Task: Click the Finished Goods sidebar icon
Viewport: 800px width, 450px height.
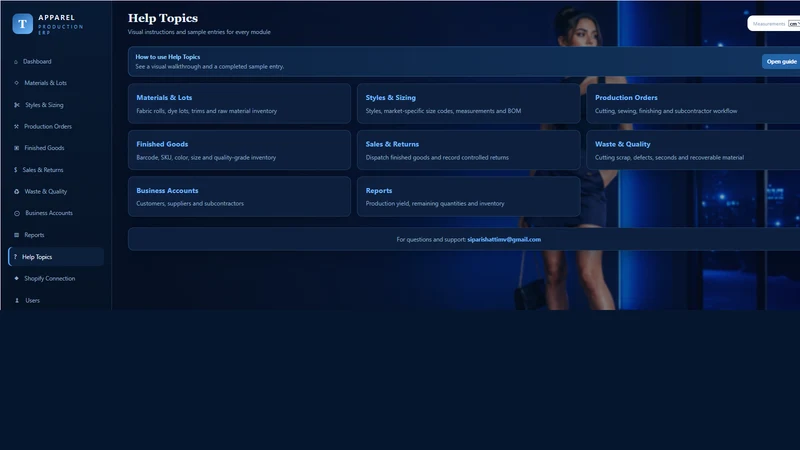Action: coord(16,148)
